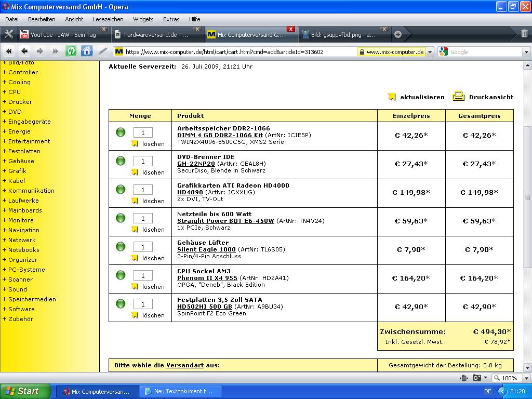
Task: Open the Lesezeichen menu
Action: [x=108, y=19]
